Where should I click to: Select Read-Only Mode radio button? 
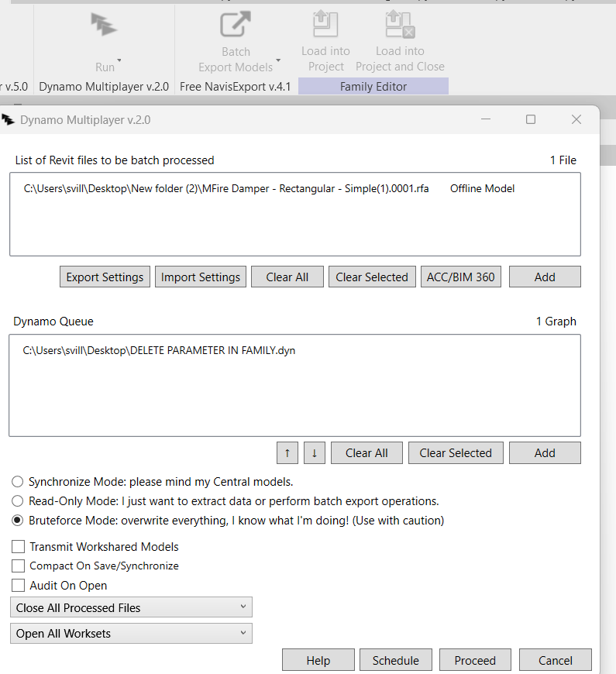(x=17, y=501)
